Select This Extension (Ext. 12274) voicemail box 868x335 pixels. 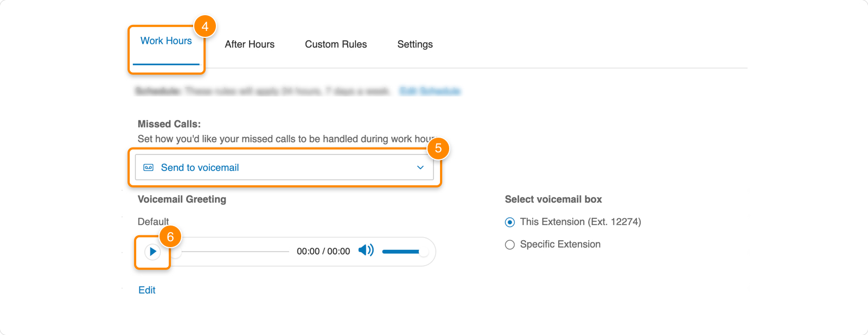pyautogui.click(x=509, y=222)
